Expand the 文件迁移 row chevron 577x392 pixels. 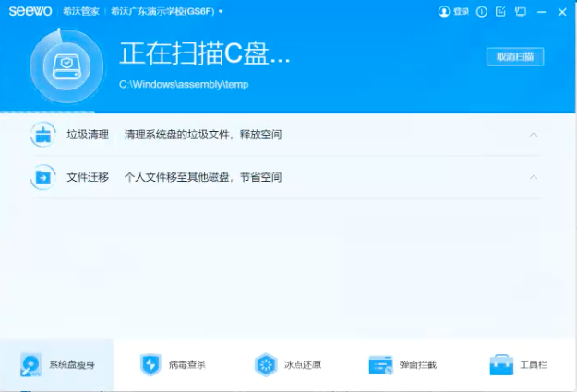point(534,177)
